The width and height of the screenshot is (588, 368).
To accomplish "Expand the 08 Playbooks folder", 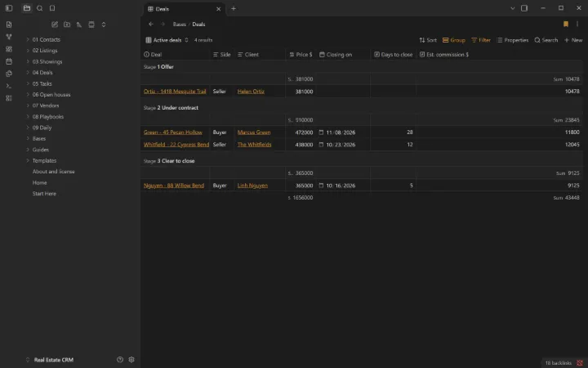I will (x=47, y=117).
